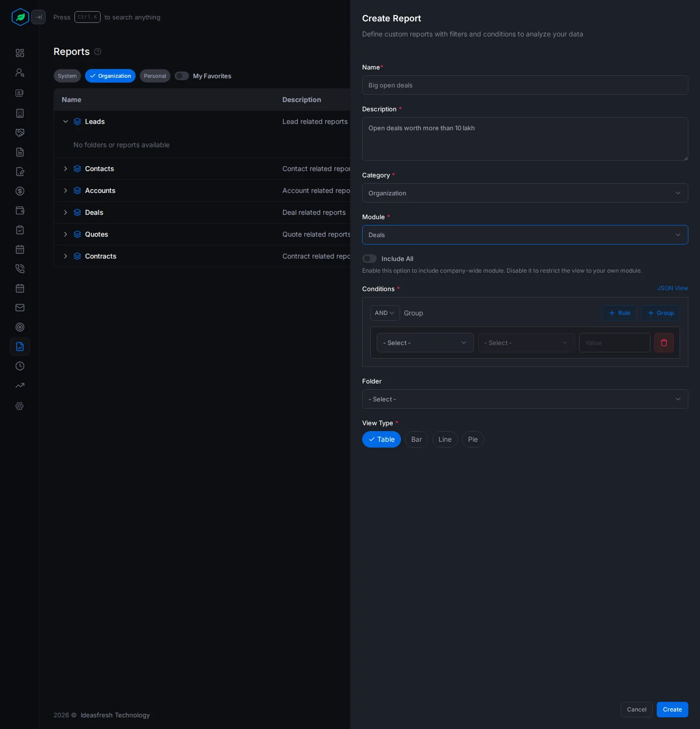The height and width of the screenshot is (729, 700).
Task: Select the Bar view type
Action: tap(417, 439)
